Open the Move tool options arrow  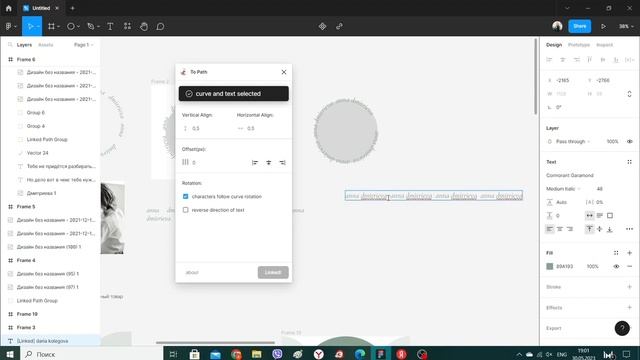pyautogui.click(x=38, y=27)
